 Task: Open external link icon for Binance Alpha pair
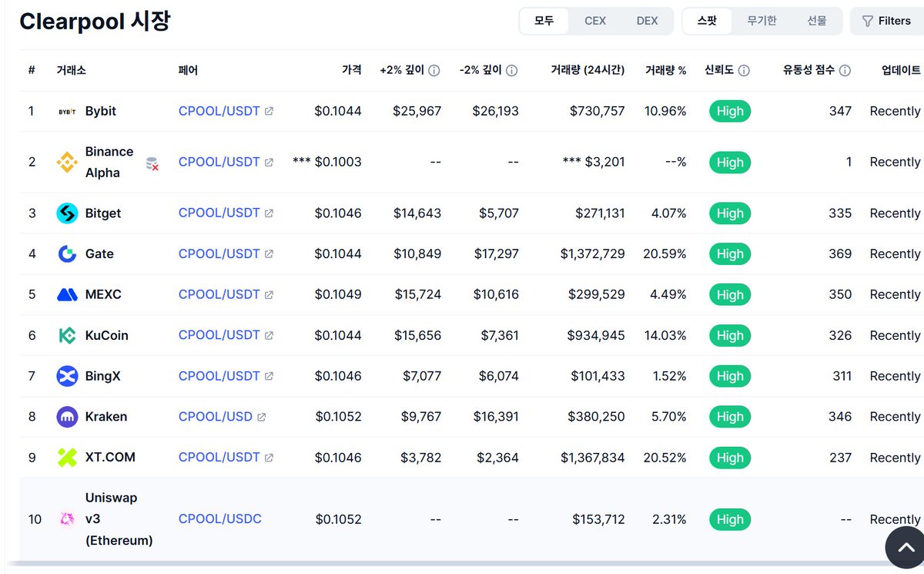coord(269,163)
